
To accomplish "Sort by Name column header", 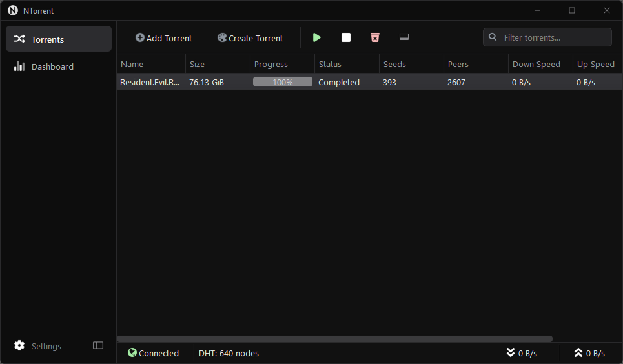I will tap(151, 64).
